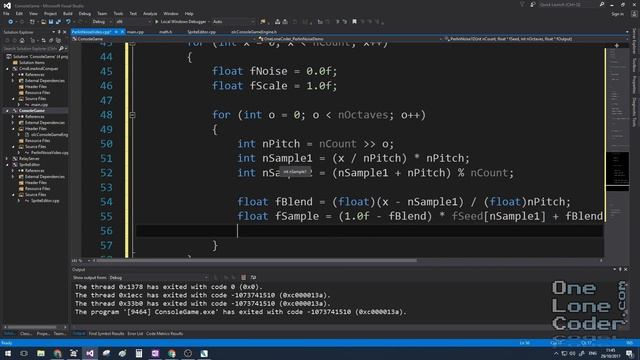Click line number 50 in the gutter

point(106,144)
